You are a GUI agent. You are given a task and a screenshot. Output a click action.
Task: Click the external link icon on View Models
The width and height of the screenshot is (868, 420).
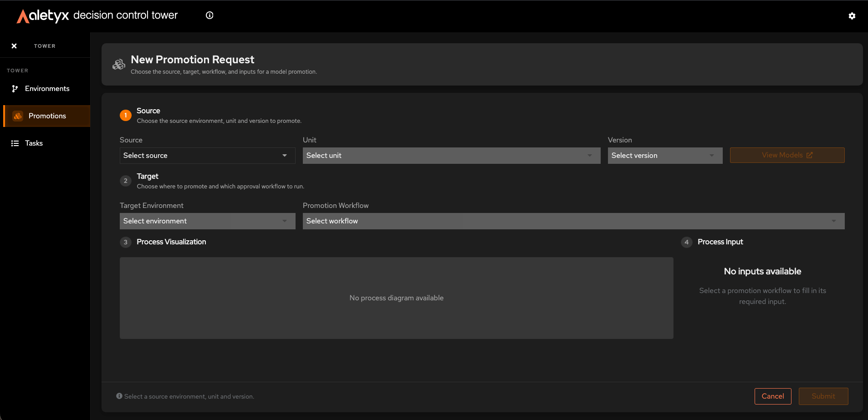click(809, 155)
